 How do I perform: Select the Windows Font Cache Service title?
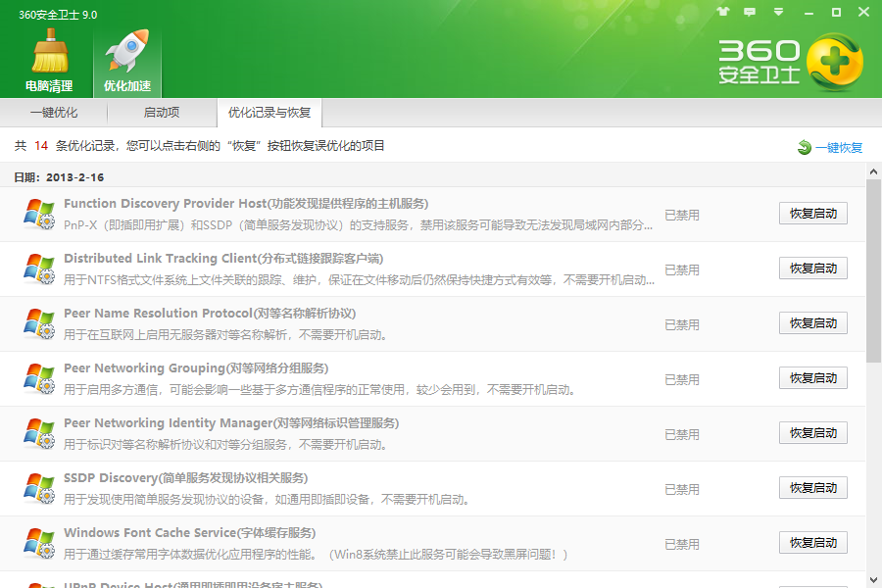[189, 532]
